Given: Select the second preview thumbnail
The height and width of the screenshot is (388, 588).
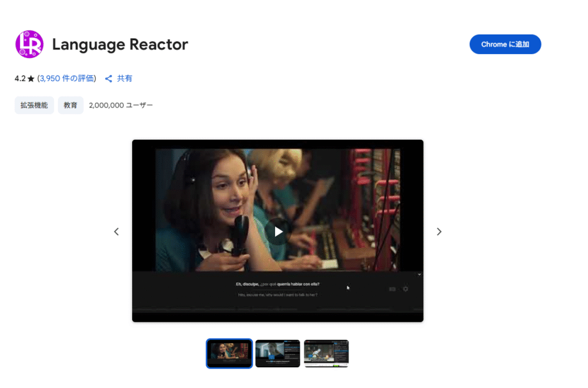Looking at the screenshot, I should [278, 354].
